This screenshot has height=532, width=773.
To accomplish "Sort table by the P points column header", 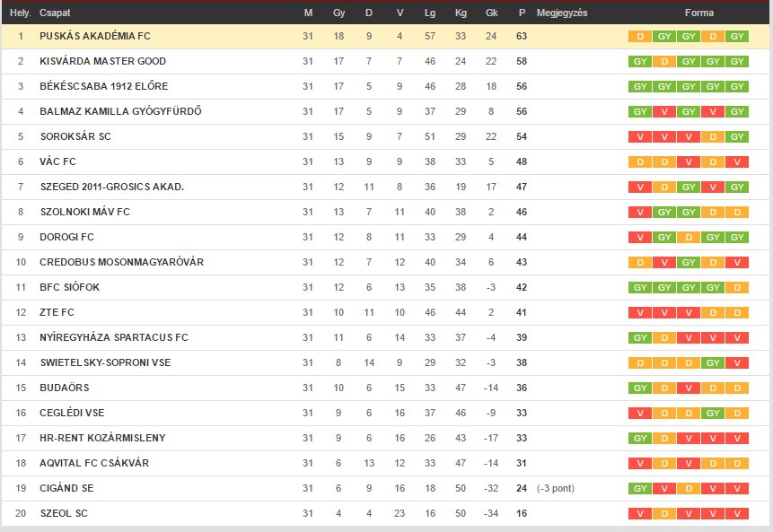I will tap(522, 13).
